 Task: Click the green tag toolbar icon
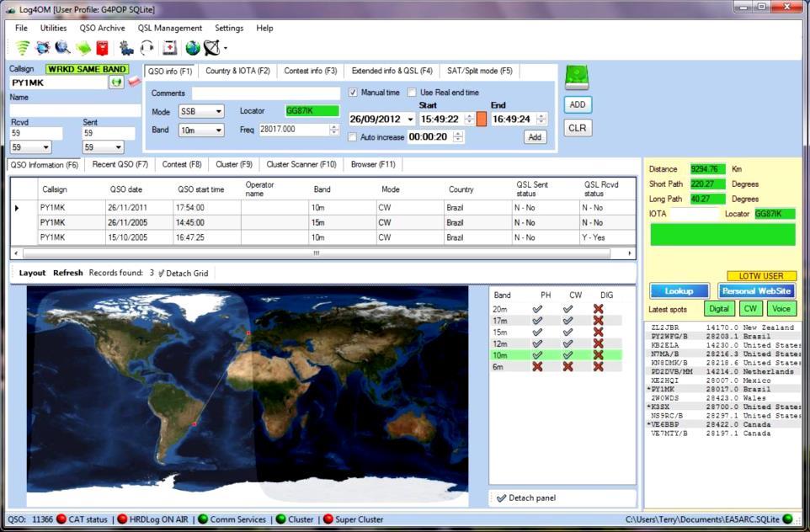[83, 49]
